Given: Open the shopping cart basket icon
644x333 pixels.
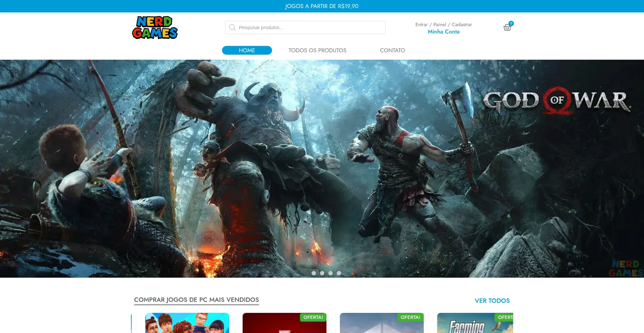Looking at the screenshot, I should pyautogui.click(x=507, y=27).
